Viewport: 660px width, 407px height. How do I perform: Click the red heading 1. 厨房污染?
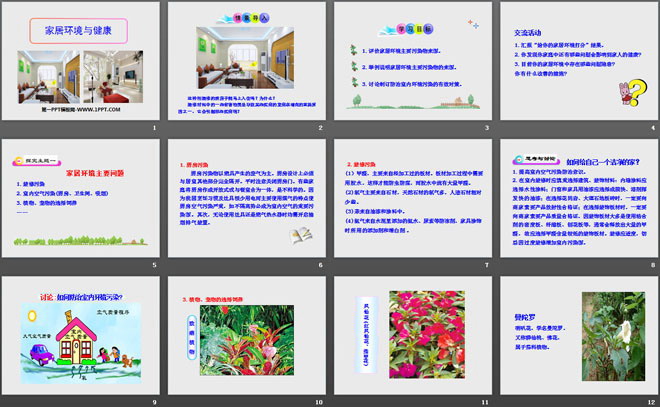pos(194,165)
